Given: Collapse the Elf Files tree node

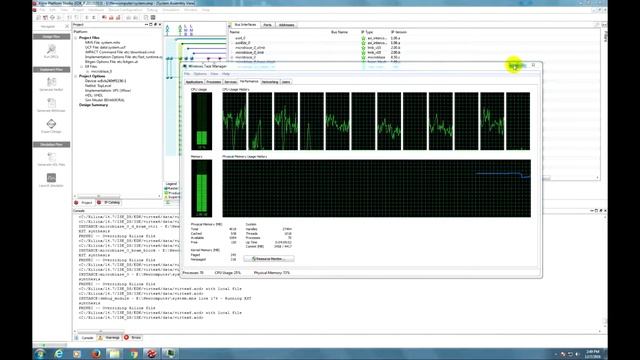Looking at the screenshot, I should (82, 67).
